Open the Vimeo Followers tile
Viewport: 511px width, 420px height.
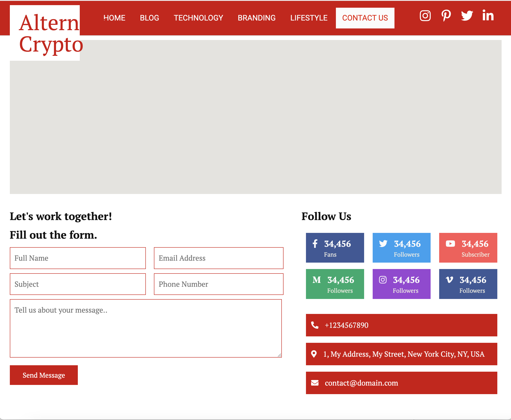click(x=468, y=284)
